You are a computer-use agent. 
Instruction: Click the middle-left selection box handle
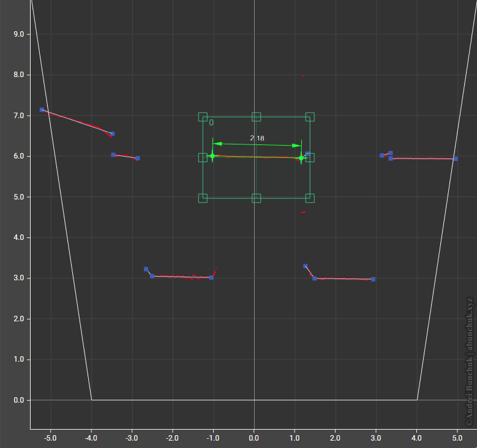[203, 157]
